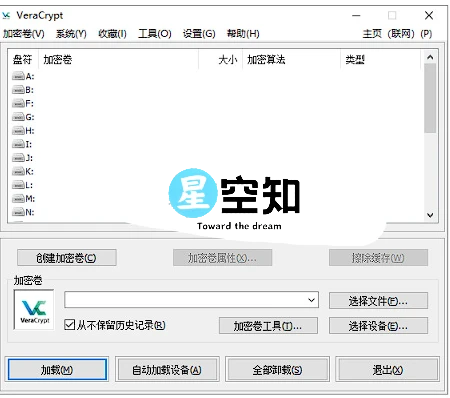450x398 pixels.
Task: Click the drive list scroll up arrow
Action: point(430,57)
